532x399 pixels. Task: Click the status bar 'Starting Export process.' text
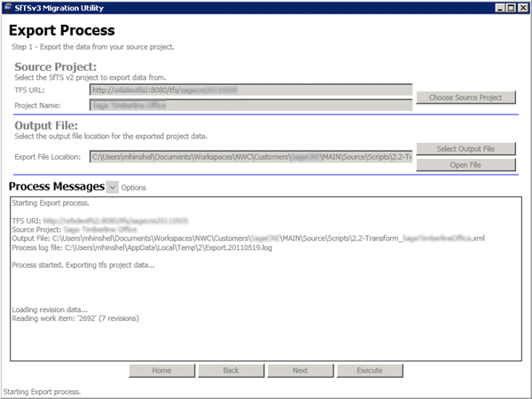42,392
